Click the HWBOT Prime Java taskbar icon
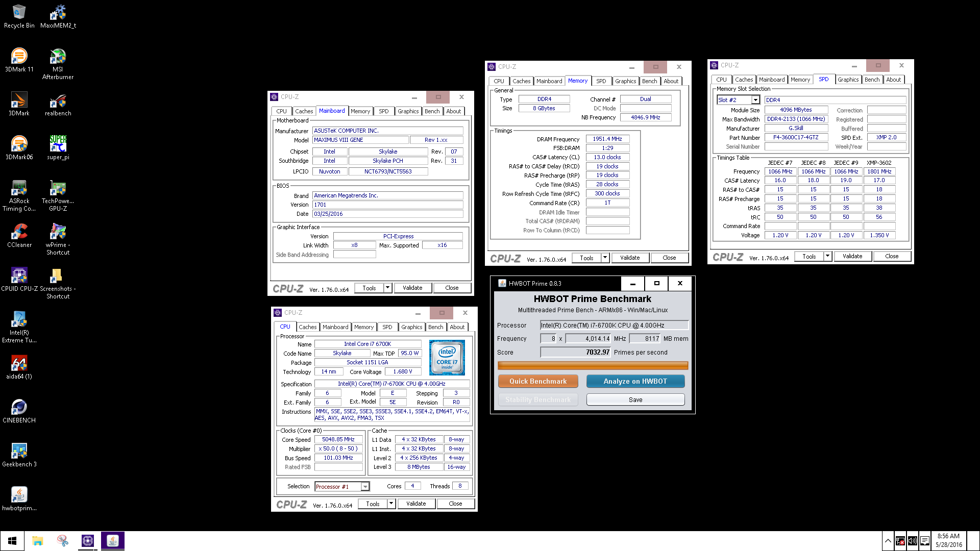Screen dimensions: 980x551 click(x=113, y=541)
